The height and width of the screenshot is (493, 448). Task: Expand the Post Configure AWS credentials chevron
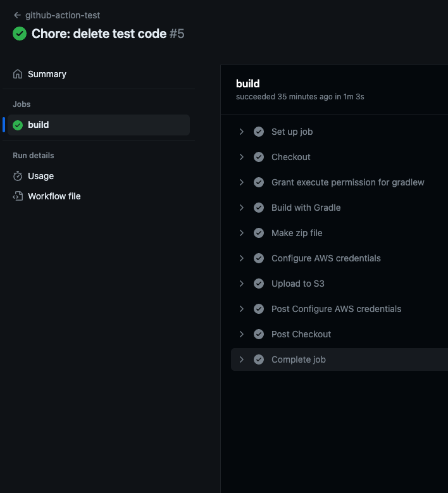[x=242, y=309]
